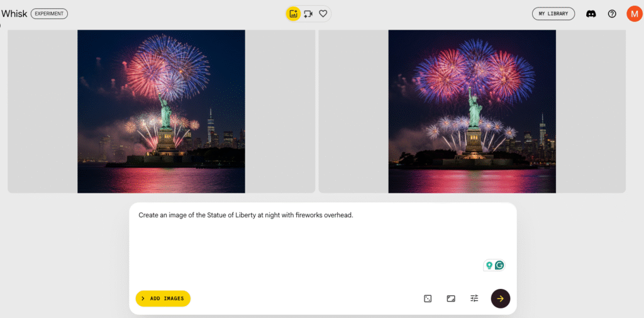Click the dice random prompt icon
This screenshot has height=318, width=644.
(428, 298)
